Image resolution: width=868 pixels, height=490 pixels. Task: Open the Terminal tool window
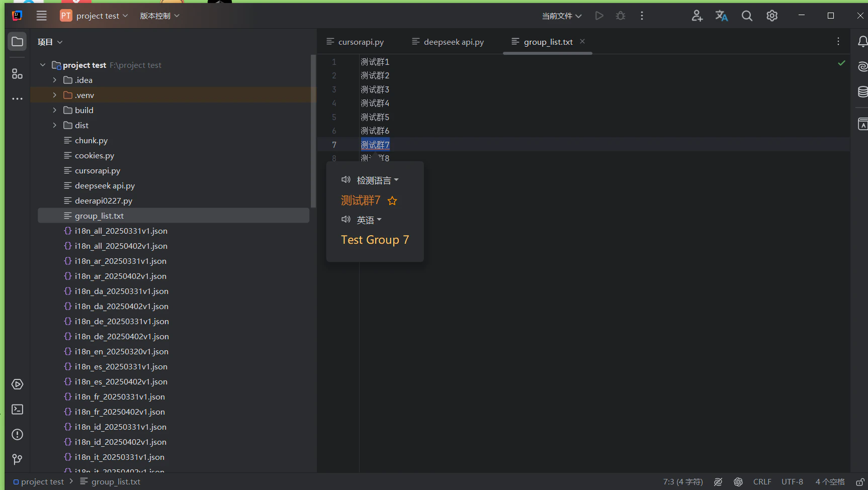17,410
